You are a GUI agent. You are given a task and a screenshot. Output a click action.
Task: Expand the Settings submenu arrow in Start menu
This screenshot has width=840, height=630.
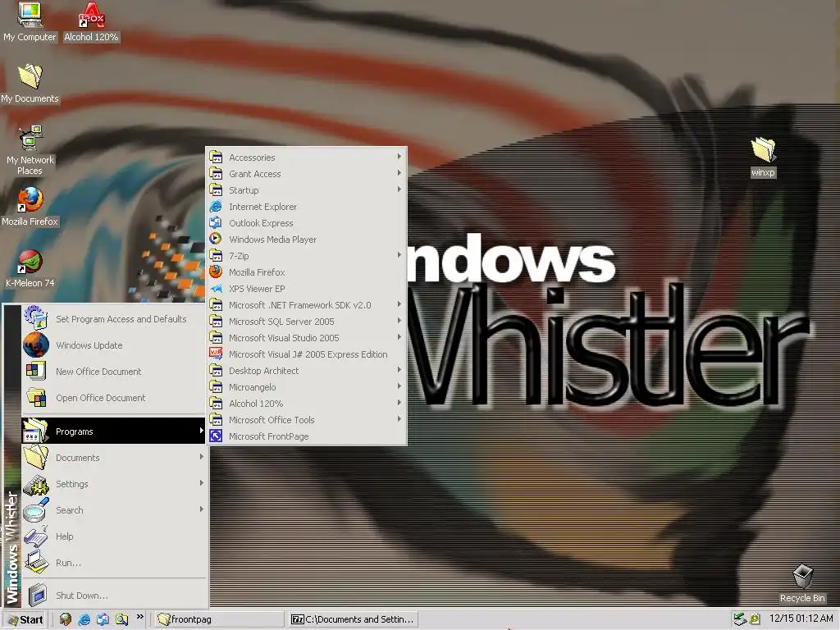[202, 482]
